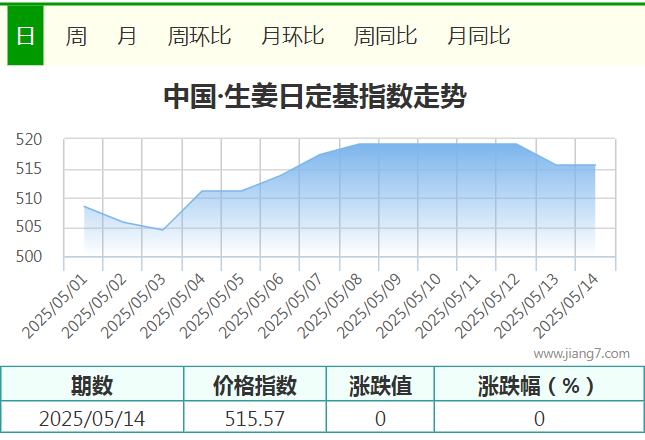Screen dimensions: 645x440
Task: Open the 月环比 tab
Action: [292, 36]
